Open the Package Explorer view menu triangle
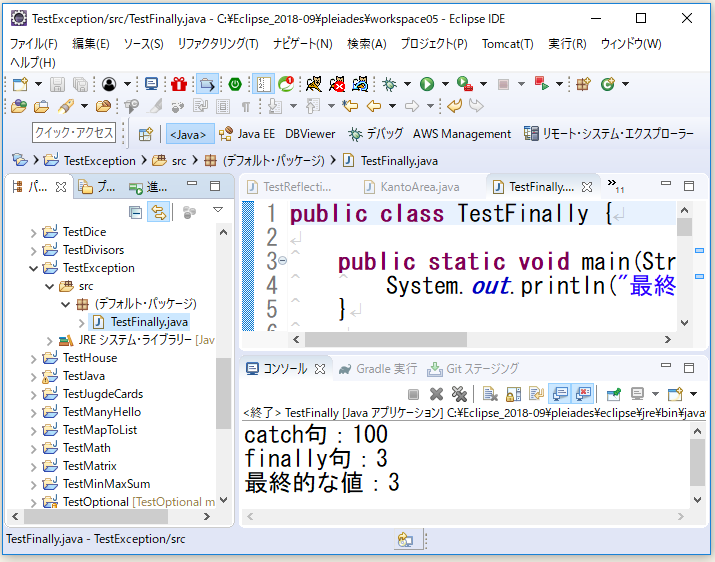 click(218, 210)
